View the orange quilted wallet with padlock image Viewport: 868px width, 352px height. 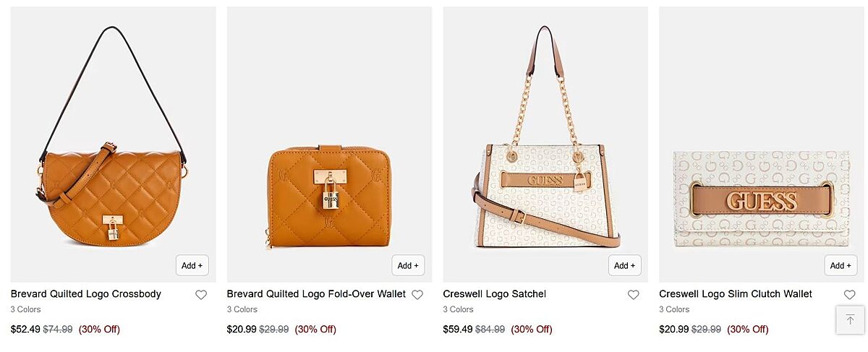pos(330,145)
